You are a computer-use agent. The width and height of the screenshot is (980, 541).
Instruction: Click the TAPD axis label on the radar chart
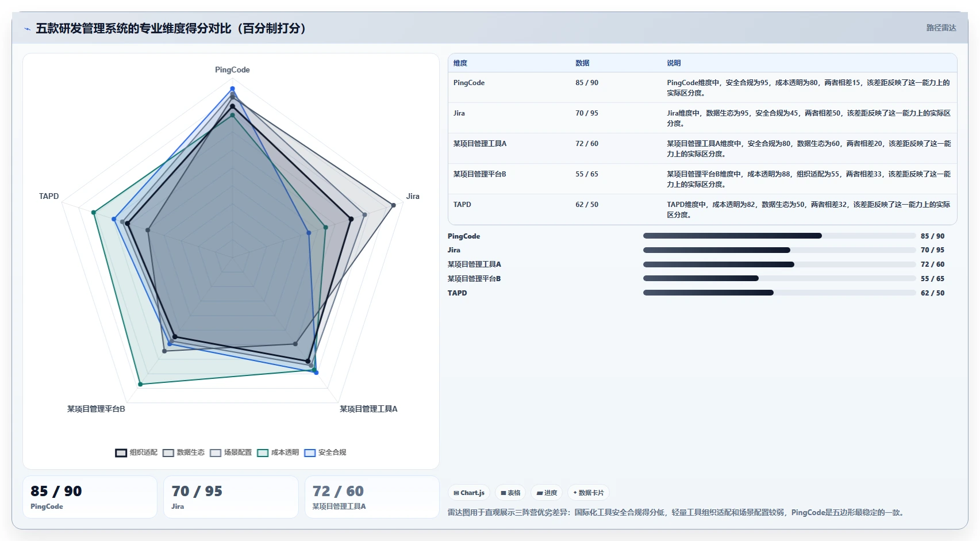(x=49, y=196)
